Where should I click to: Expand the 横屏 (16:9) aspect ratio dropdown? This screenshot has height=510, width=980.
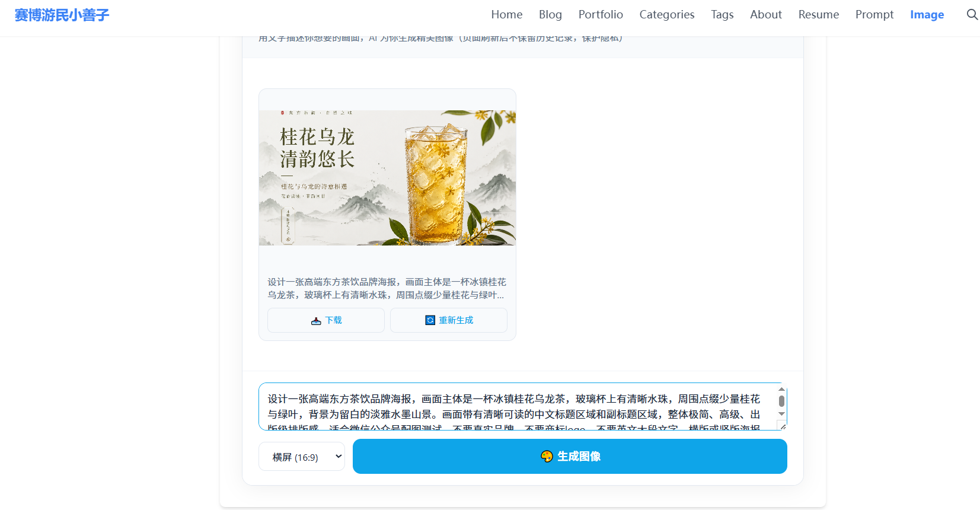tap(302, 457)
